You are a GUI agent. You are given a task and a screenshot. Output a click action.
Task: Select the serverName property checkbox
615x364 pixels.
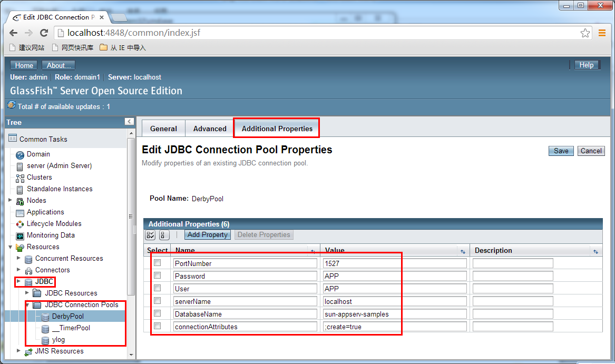pyautogui.click(x=157, y=301)
